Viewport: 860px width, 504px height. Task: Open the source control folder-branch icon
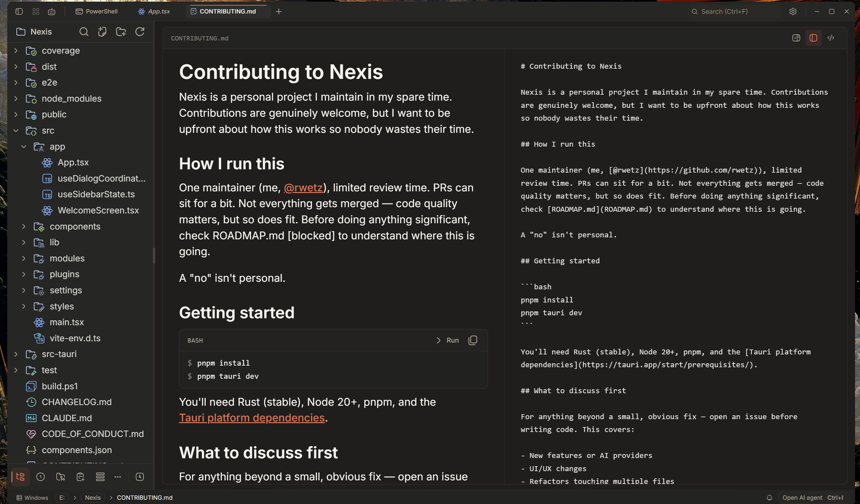[60, 477]
